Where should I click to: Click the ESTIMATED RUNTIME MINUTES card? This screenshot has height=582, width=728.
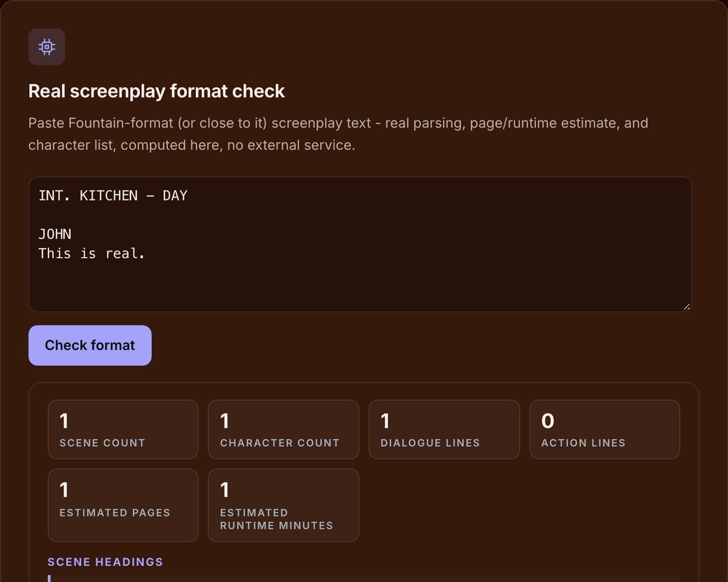(x=283, y=505)
